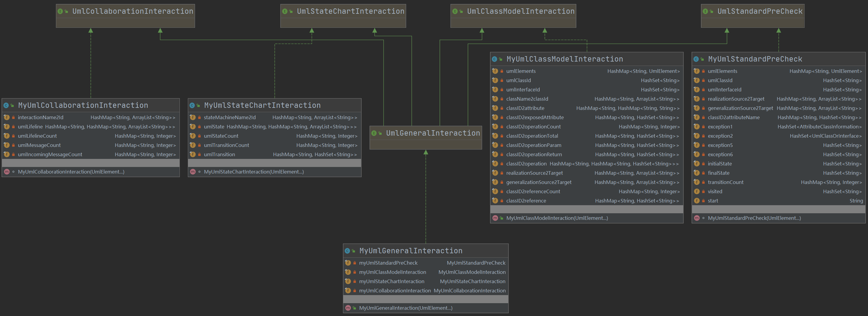The image size is (868, 316).
Task: Select the MyUmlStandardPreCheck class title
Action: 755,59
